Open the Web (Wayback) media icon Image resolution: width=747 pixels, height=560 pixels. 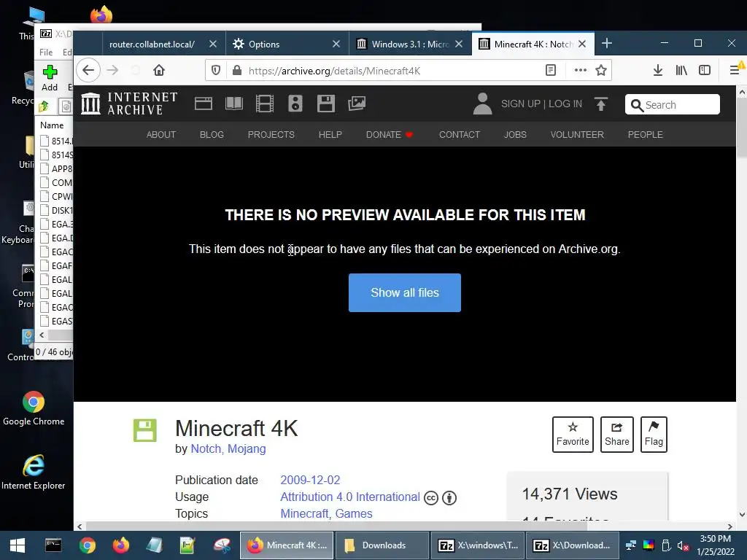point(204,104)
